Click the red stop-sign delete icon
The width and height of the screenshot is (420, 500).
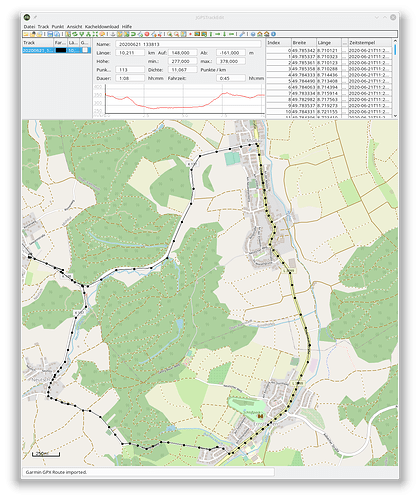[146, 34]
